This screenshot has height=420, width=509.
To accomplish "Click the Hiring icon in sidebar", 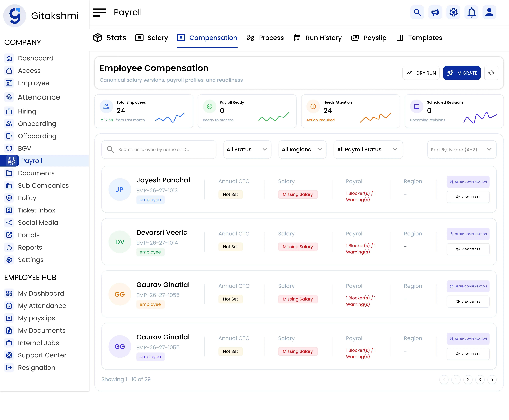I will pos(9,111).
